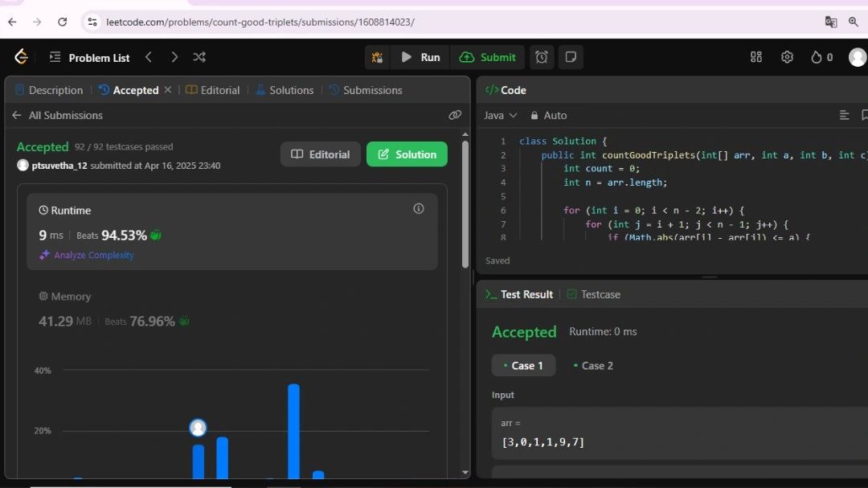Go back to All Submissions
Image resolution: width=868 pixels, height=488 pixels.
[57, 115]
